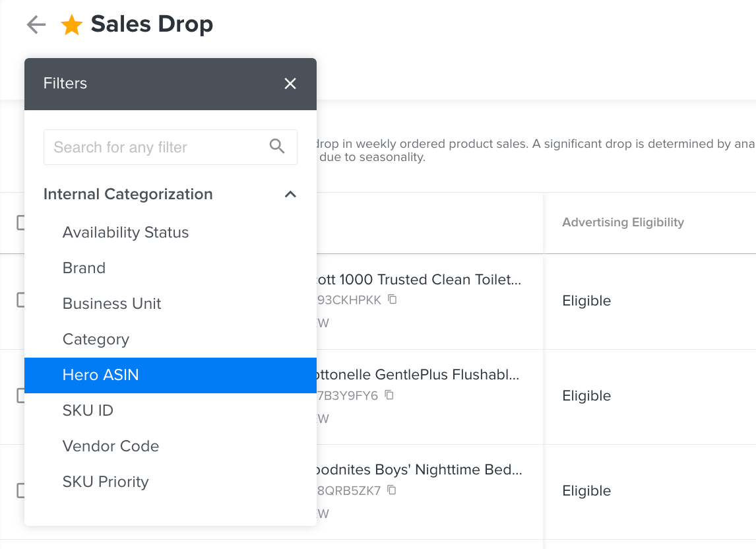Select the Hero ASIN filter
Image resolution: width=756 pixels, height=549 pixels.
coord(100,375)
